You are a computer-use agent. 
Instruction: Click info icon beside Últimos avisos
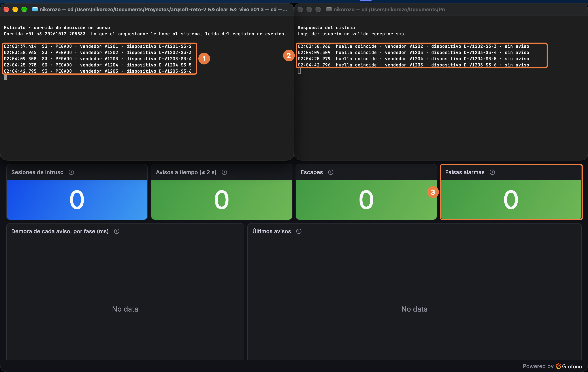click(299, 231)
